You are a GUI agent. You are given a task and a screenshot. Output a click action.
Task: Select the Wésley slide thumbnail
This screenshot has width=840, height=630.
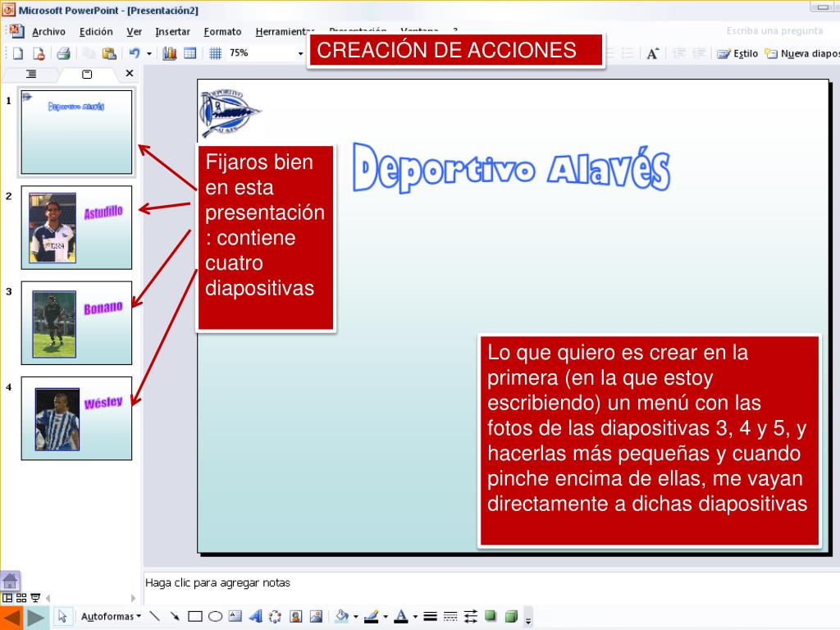pos(76,418)
